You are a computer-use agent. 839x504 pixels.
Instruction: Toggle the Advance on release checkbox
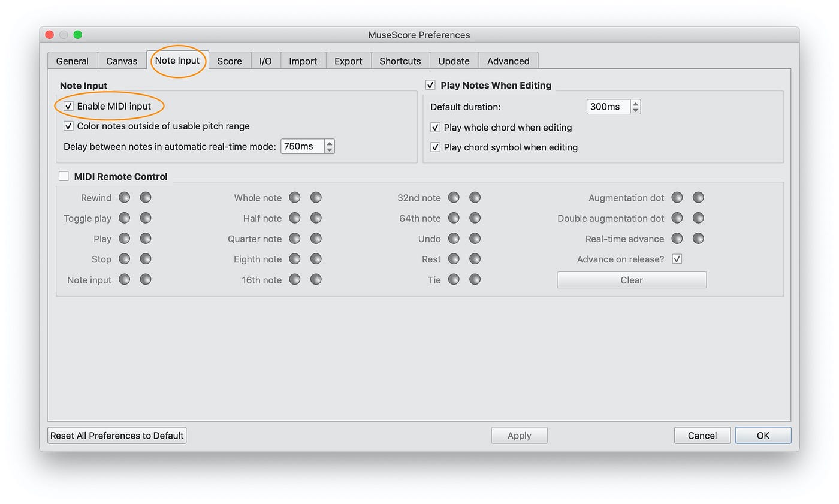click(677, 259)
